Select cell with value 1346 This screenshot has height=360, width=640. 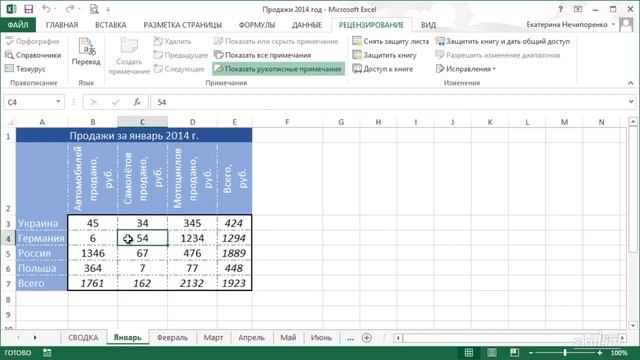tap(93, 253)
